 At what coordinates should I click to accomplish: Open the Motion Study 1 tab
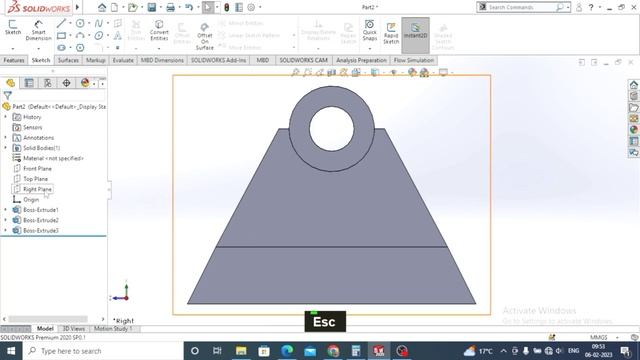pyautogui.click(x=113, y=329)
